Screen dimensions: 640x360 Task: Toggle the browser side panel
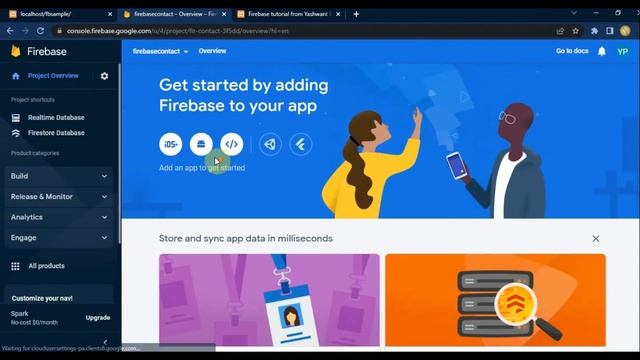[610, 31]
